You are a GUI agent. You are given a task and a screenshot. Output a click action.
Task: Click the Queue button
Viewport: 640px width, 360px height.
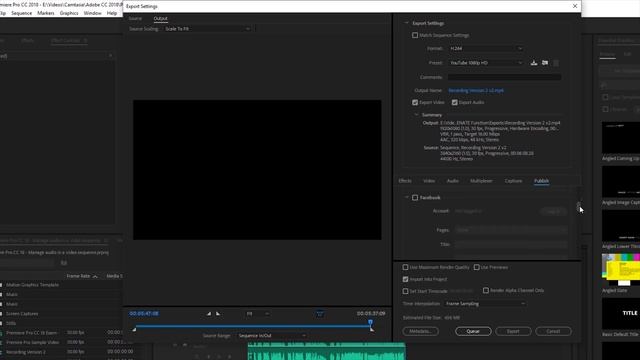pos(473,331)
